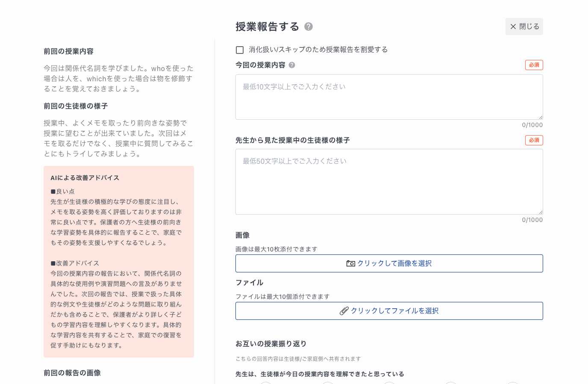Image resolution: width=588 pixels, height=384 pixels.
Task: Click クリックして画像を選択 to add an image
Action: [389, 263]
